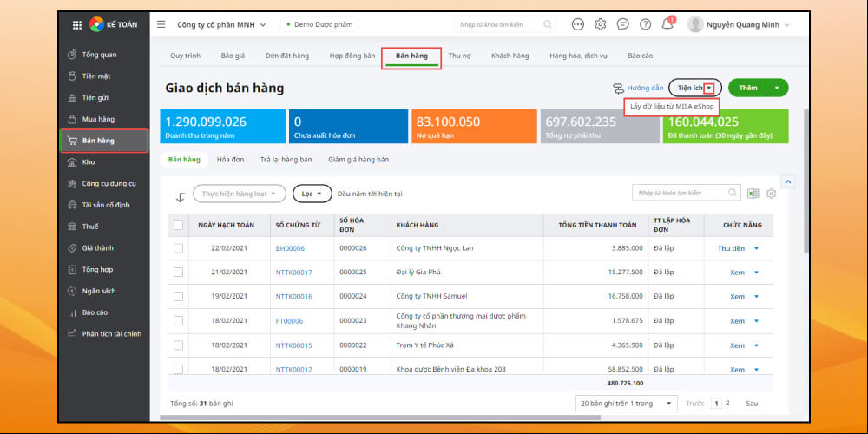This screenshot has width=868, height=434.
Task: Open the Lọc filter dropdown
Action: 312,194
